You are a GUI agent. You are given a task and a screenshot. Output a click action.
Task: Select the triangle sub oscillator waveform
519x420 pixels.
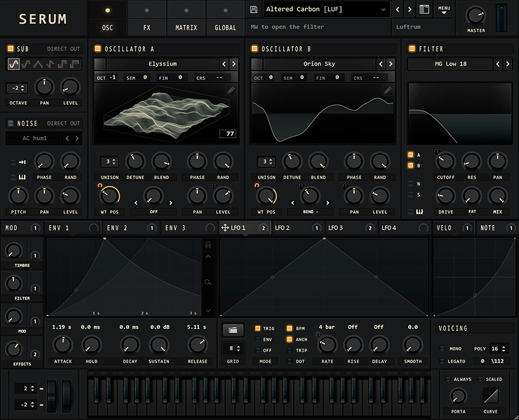pyautogui.click(x=38, y=64)
